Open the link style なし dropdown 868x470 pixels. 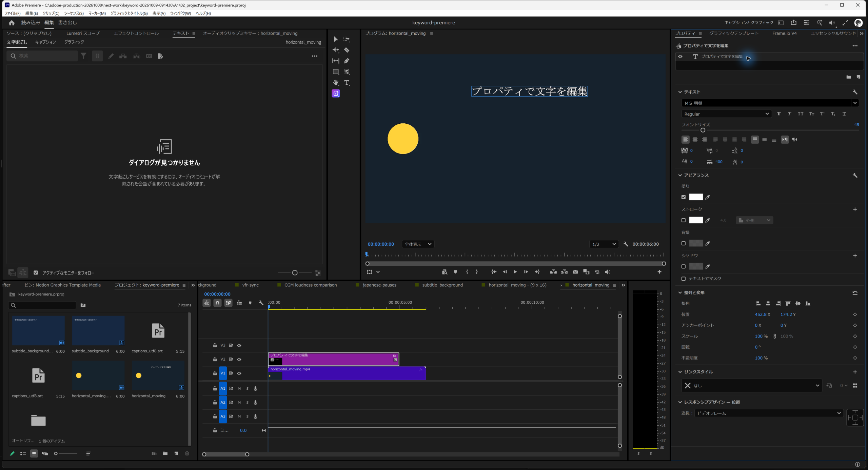(752, 386)
